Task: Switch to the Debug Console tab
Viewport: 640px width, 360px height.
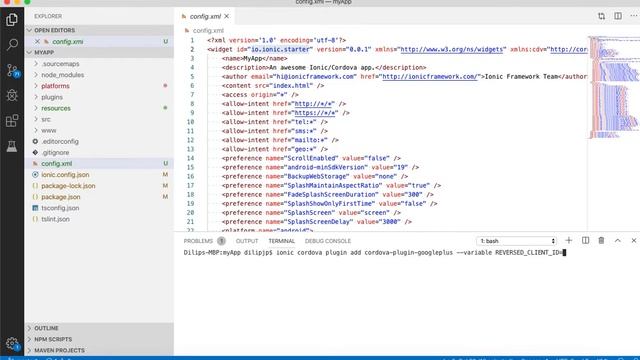Action: click(x=328, y=241)
